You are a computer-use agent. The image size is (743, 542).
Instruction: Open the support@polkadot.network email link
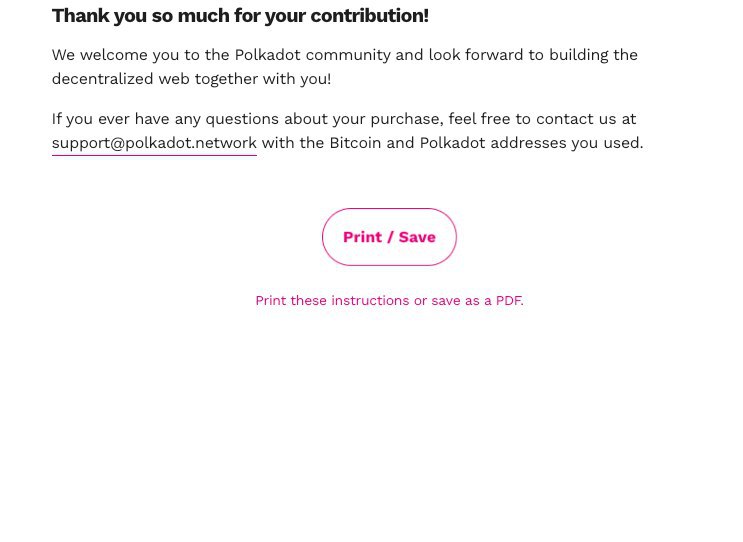pyautogui.click(x=154, y=143)
